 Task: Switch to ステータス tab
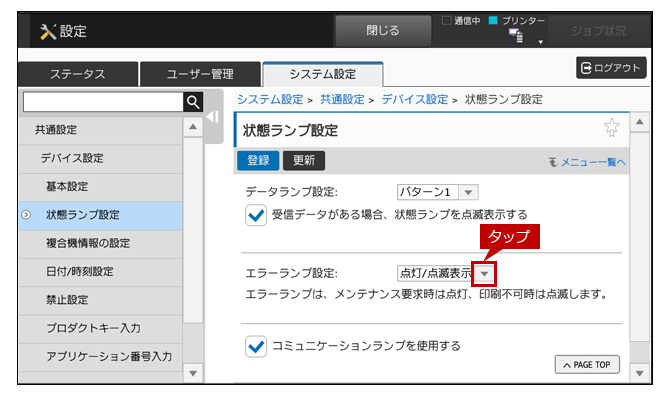click(x=78, y=74)
